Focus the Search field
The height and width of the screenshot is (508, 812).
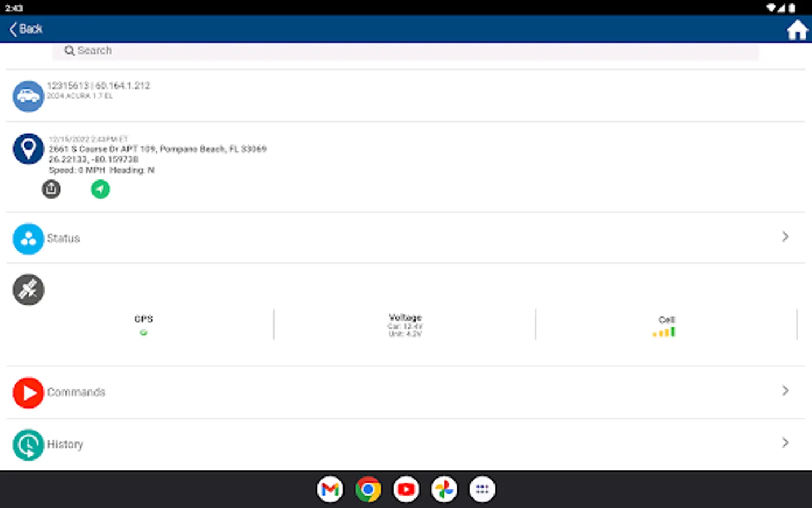click(405, 51)
